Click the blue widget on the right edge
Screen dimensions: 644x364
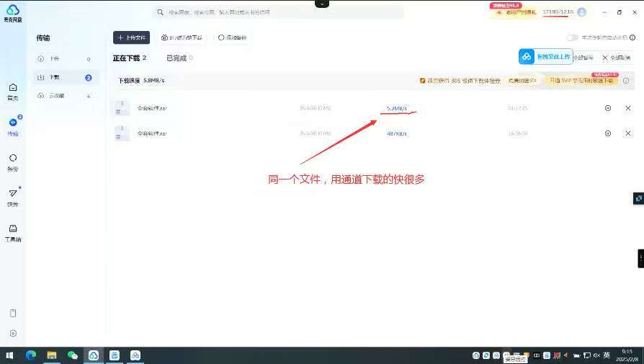pyautogui.click(x=639, y=198)
